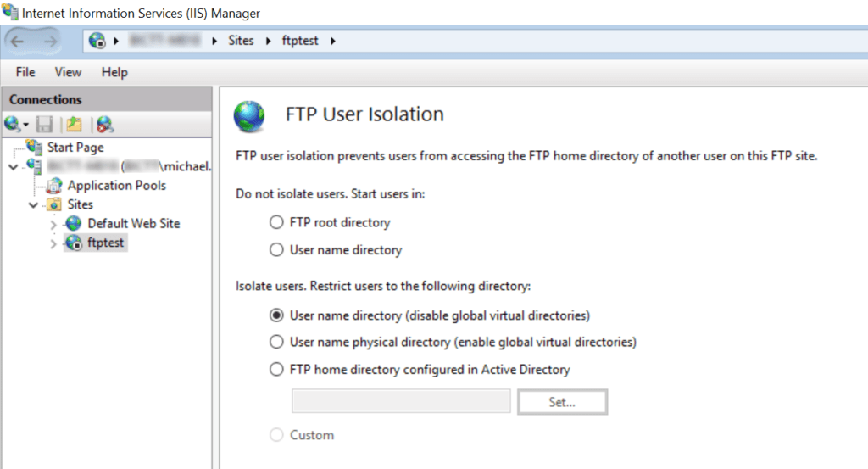This screenshot has height=469, width=868.
Task: Expand the Default Web Site node
Action: point(53,224)
